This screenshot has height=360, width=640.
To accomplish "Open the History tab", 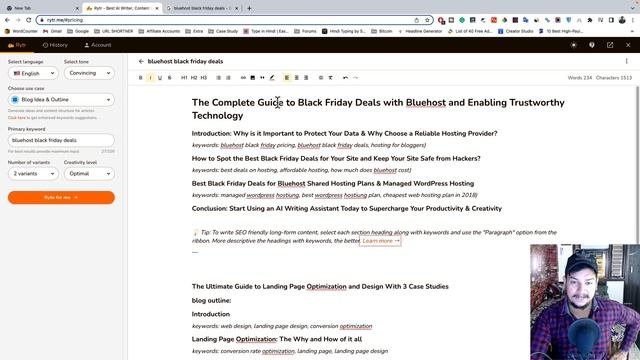I will pyautogui.click(x=55, y=45).
